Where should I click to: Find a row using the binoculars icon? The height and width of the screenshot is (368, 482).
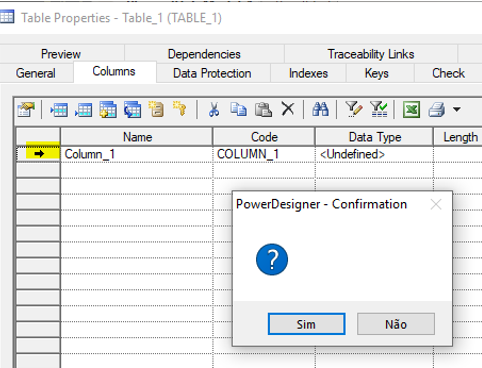pyautogui.click(x=320, y=109)
